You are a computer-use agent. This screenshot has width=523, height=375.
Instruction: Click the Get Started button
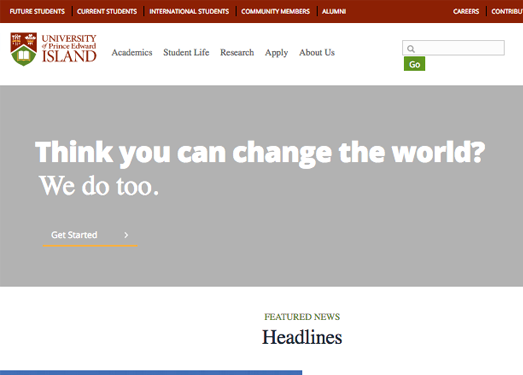coord(90,235)
